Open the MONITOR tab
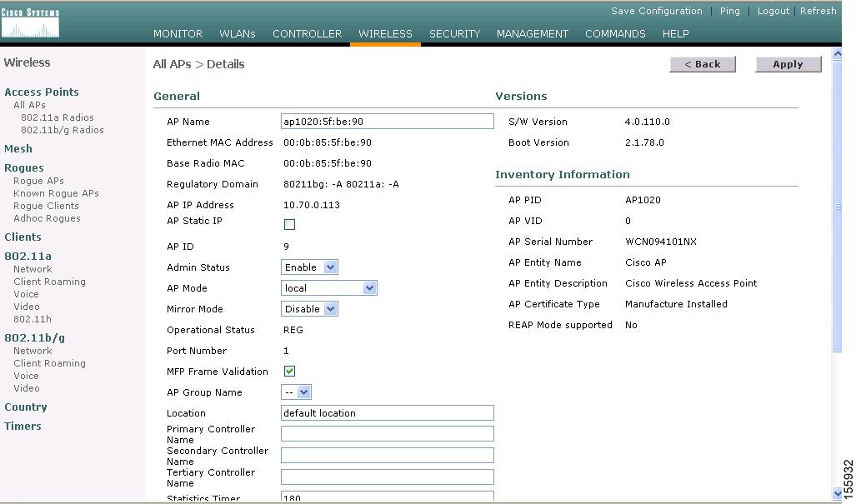The image size is (856, 504). (178, 34)
